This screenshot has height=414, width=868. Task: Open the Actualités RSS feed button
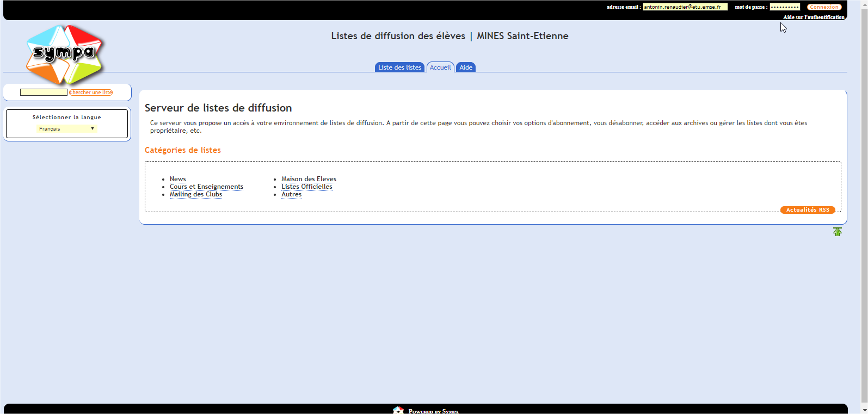tap(808, 210)
